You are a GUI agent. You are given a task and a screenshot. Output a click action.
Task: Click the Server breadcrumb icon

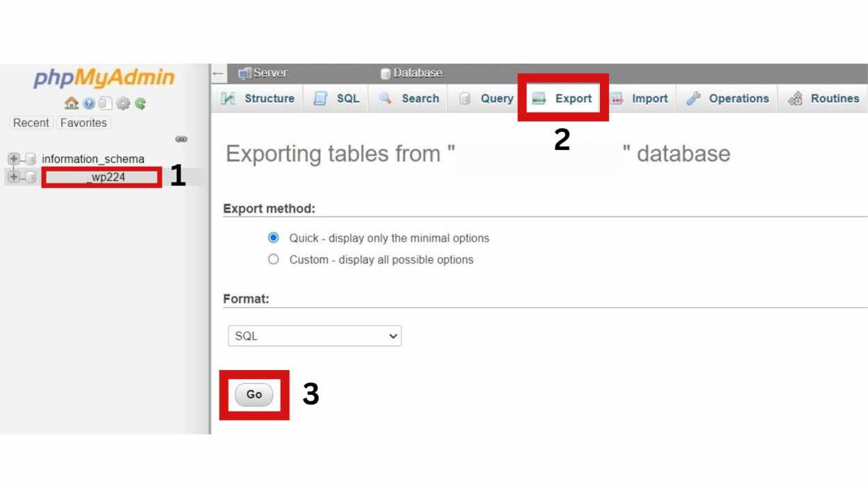click(244, 73)
